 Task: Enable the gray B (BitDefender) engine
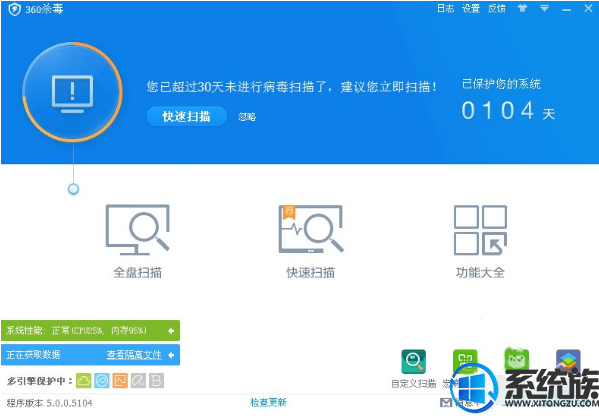coord(157,381)
